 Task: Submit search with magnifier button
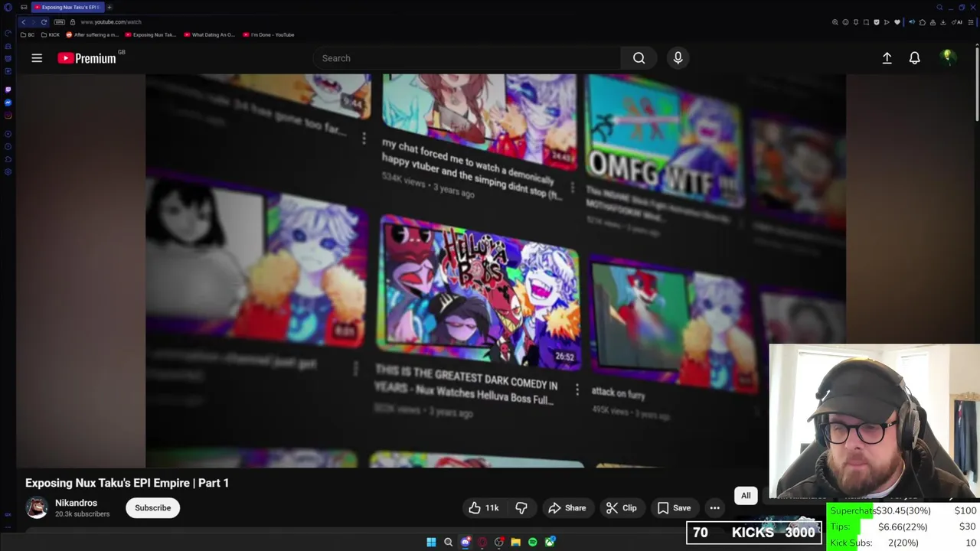pyautogui.click(x=639, y=58)
